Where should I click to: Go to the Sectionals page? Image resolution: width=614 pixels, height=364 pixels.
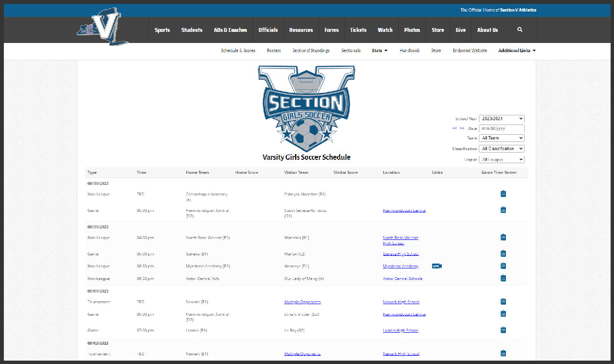pos(351,51)
